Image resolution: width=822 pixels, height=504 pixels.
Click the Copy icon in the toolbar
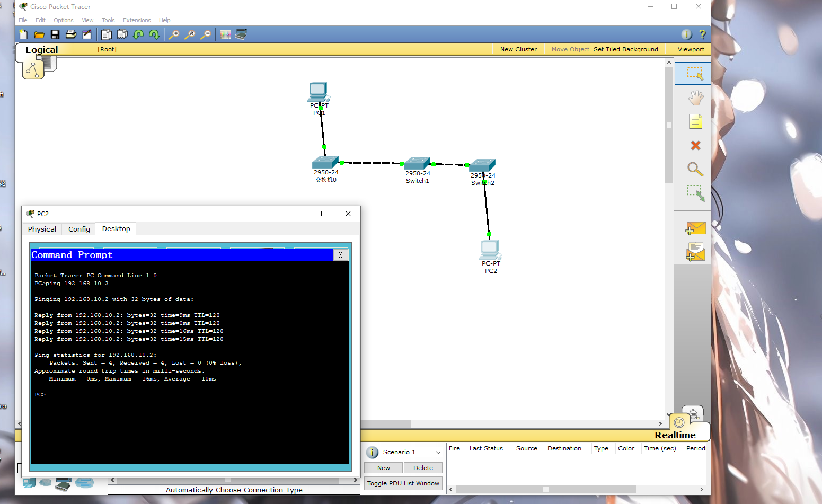click(106, 34)
